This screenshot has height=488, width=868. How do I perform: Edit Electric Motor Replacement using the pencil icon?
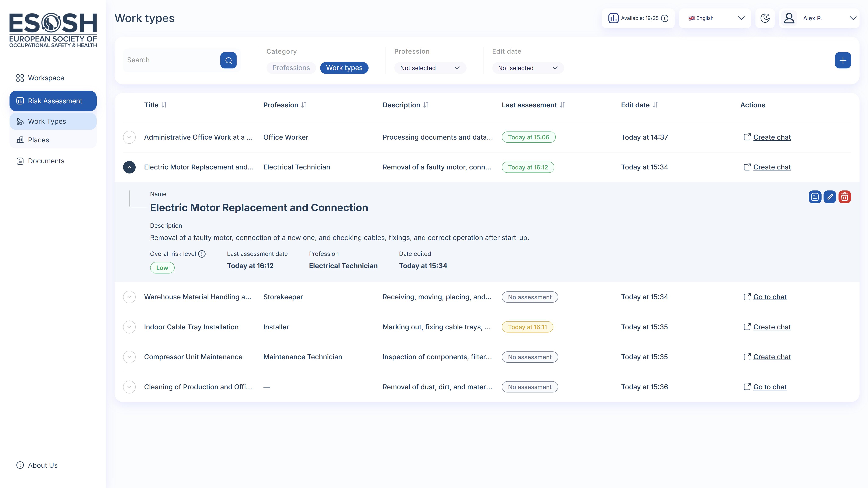pyautogui.click(x=830, y=197)
